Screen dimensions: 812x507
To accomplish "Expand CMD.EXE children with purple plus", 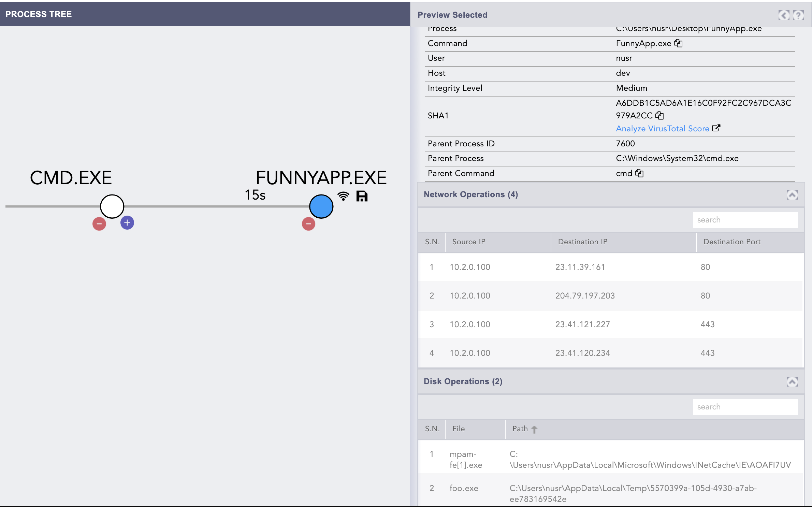I will 127,223.
